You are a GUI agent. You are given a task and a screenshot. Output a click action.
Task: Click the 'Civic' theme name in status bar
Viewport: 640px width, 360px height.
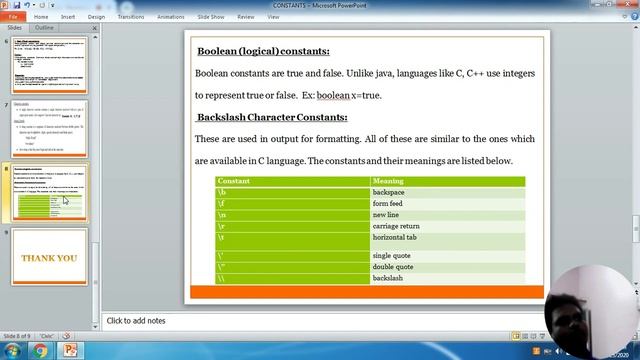click(x=47, y=336)
